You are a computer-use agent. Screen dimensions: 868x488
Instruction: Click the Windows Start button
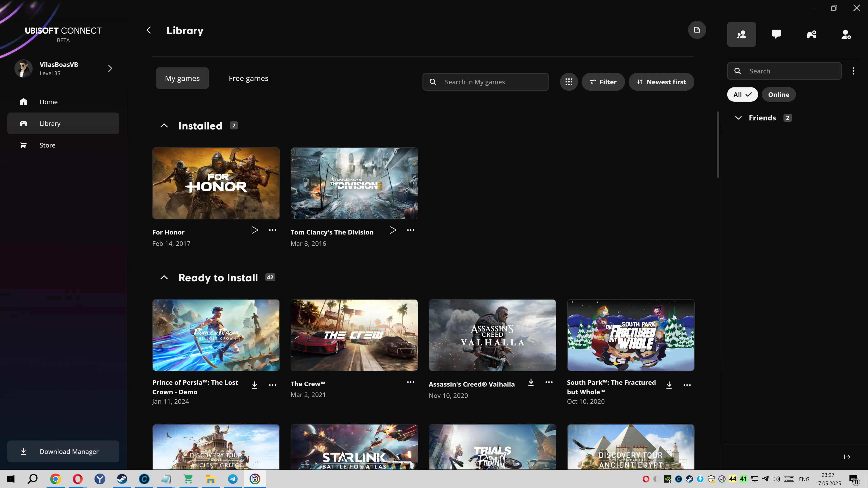pyautogui.click(x=11, y=479)
